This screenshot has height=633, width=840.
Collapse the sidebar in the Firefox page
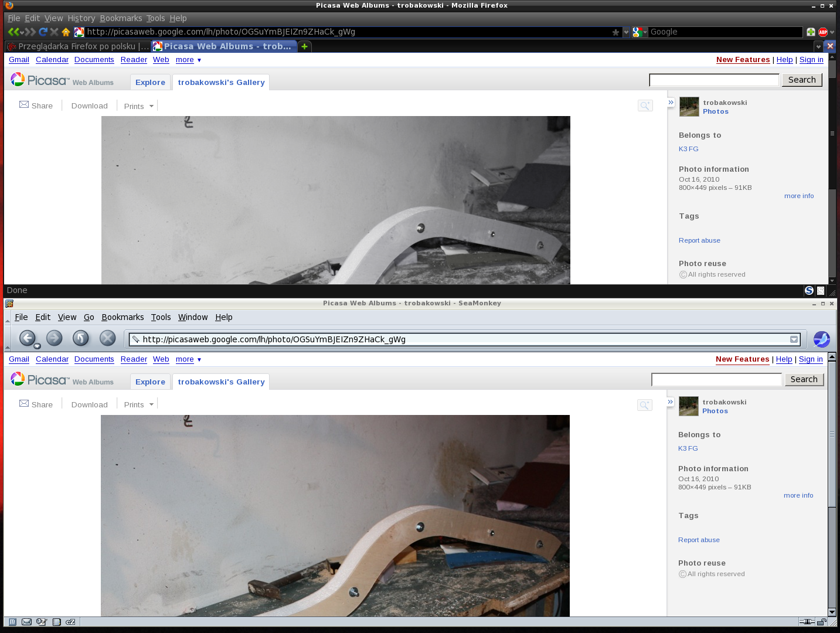tap(671, 103)
